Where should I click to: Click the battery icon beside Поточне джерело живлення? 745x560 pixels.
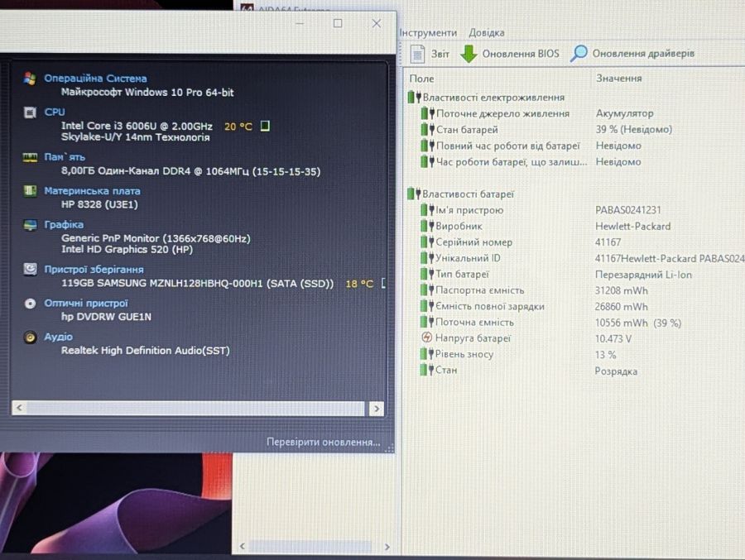[428, 113]
